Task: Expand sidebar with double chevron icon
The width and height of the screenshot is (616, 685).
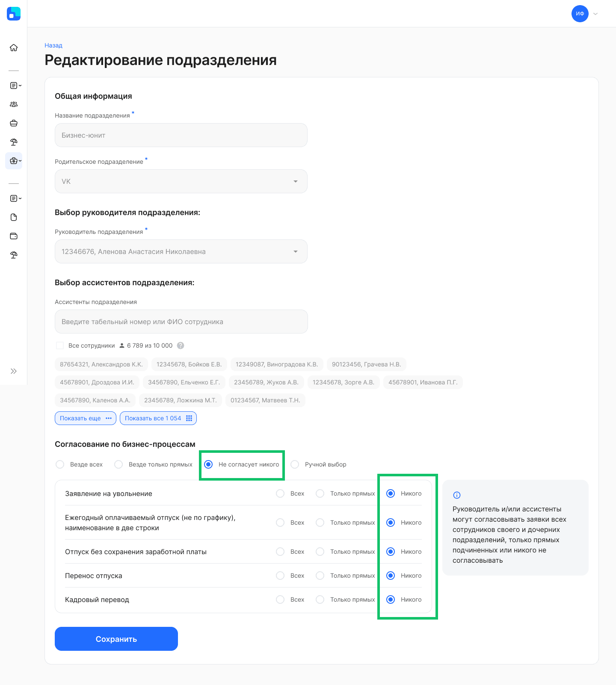Action: click(14, 371)
